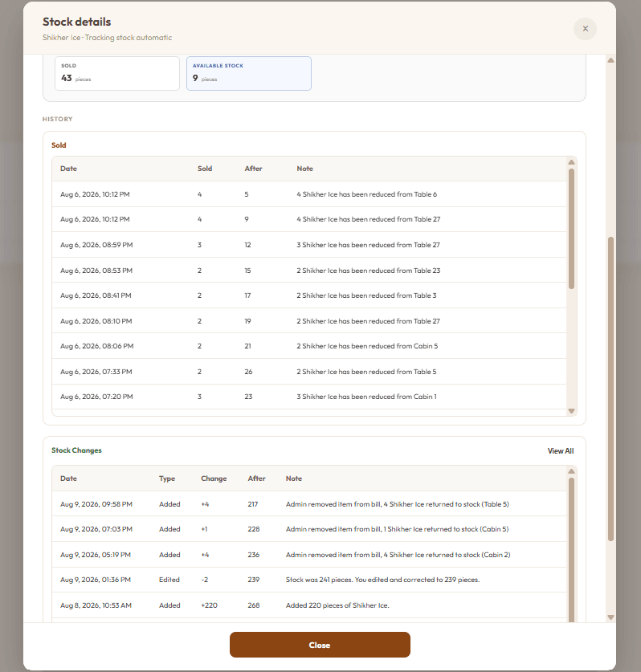Click the Stock details heading
Viewport: 641px width, 672px height.
tap(77, 22)
